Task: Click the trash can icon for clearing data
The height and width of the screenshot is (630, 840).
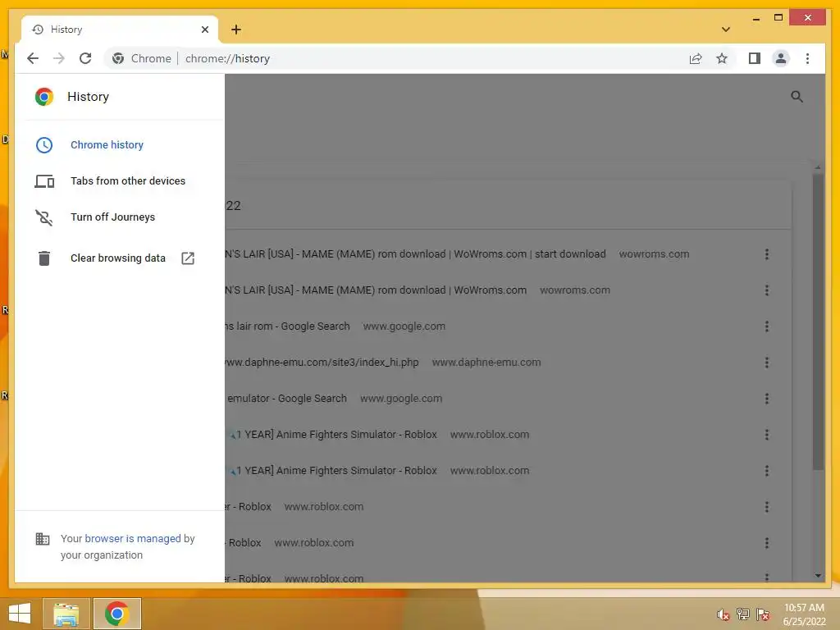Action: pos(44,258)
